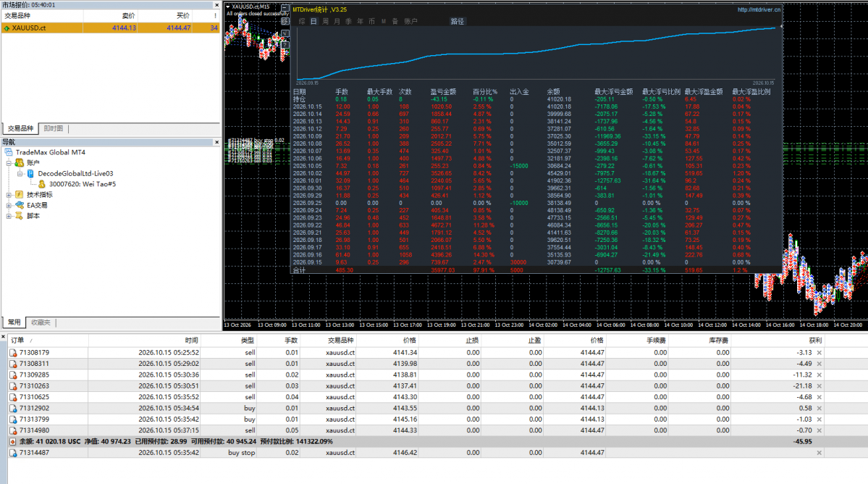Collapse the 账户 tree node
Viewport: 868px width, 484px height.
pyautogui.click(x=9, y=163)
